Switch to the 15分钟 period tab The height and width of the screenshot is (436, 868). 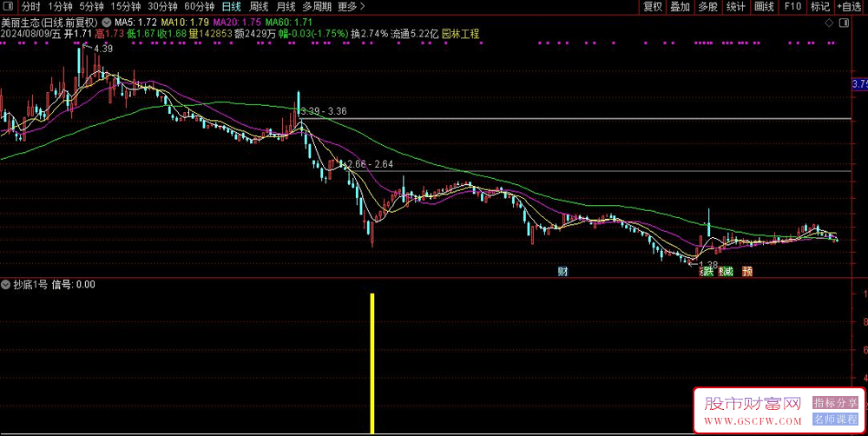pos(126,7)
